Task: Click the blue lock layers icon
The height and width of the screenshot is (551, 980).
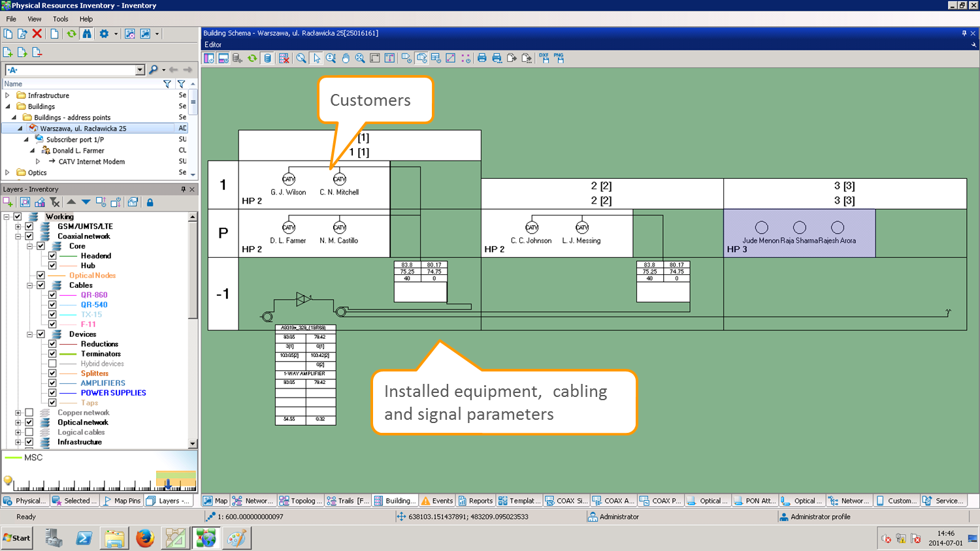Action: coord(150,202)
